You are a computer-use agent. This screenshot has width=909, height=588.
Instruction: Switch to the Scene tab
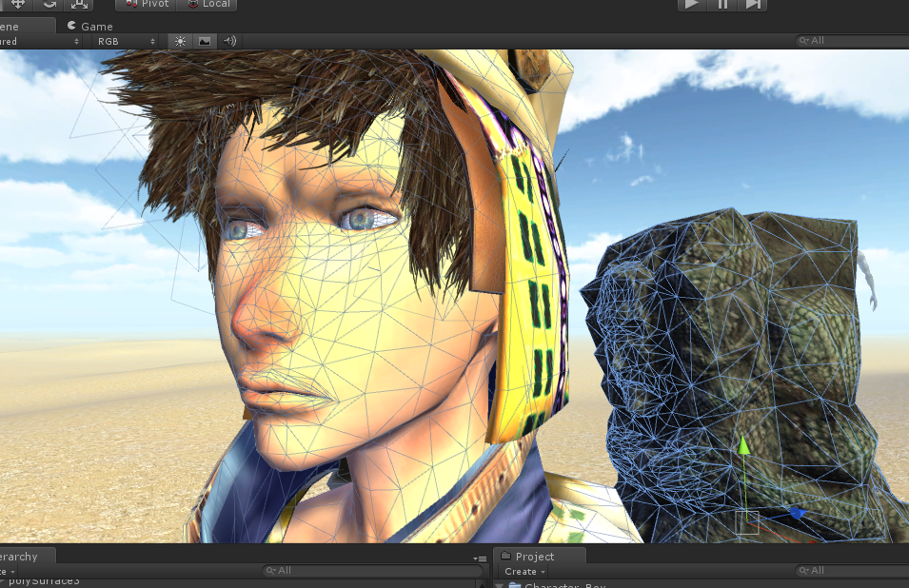(26, 26)
